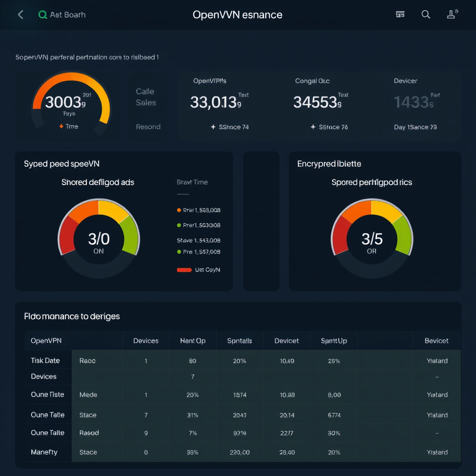Viewport: 476px width, 476px height.
Task: Click Encrypred Iblette panel title
Action: click(x=329, y=164)
